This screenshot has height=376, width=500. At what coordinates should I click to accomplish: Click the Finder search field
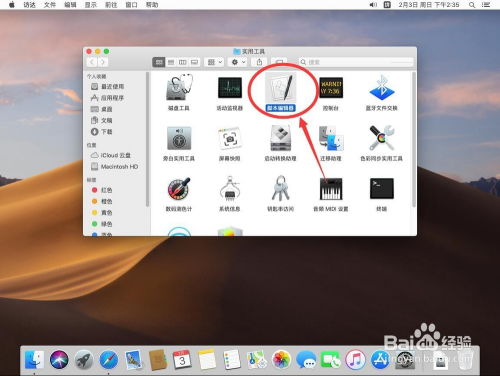point(356,62)
